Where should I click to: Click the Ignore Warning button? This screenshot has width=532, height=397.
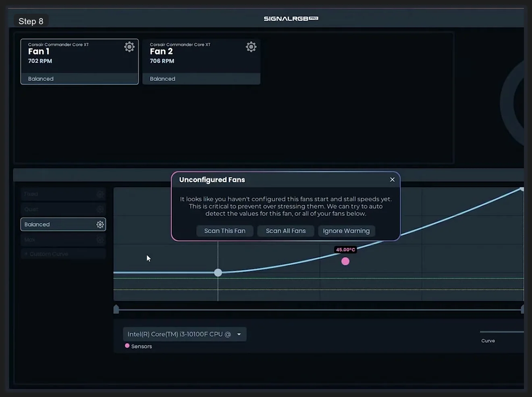pyautogui.click(x=346, y=231)
